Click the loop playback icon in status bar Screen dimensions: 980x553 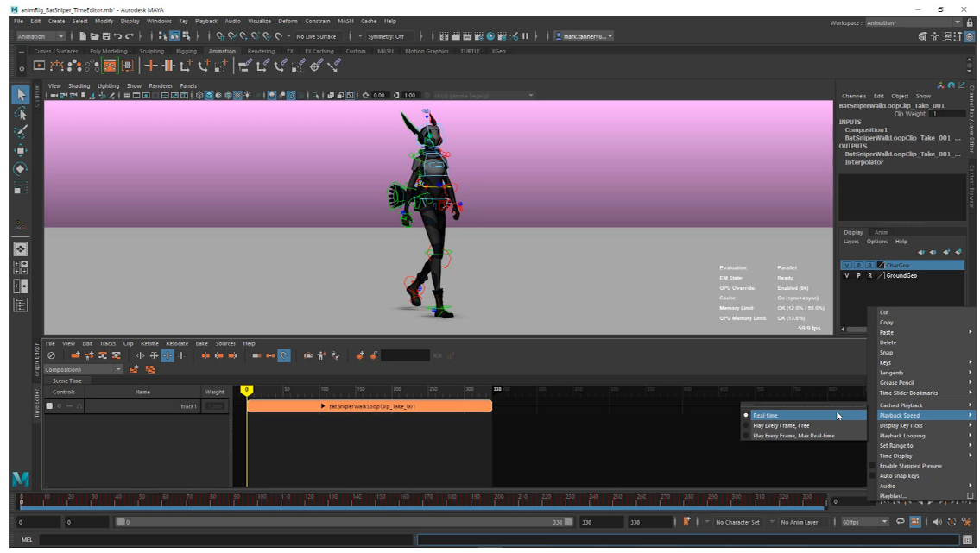[x=900, y=522]
